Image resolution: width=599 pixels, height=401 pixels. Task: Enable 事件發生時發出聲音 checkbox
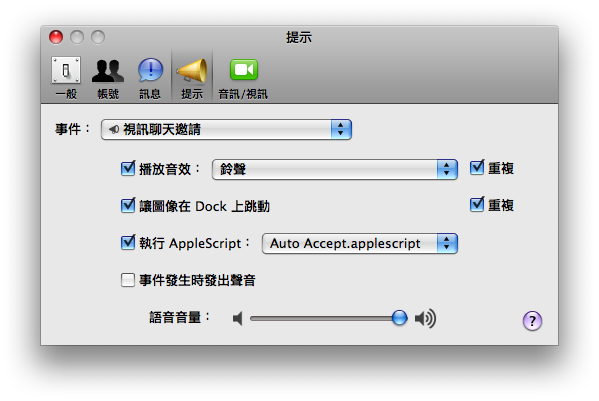tap(128, 280)
